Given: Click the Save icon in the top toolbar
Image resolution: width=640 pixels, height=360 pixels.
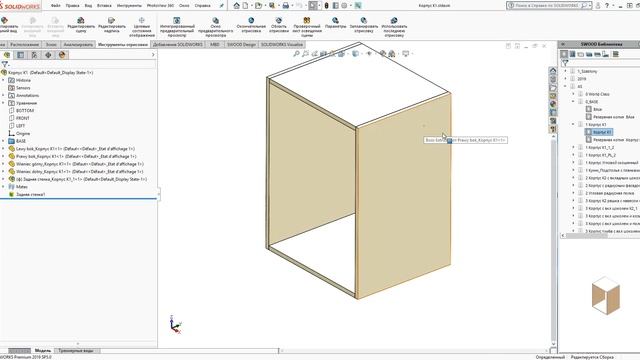Looking at the screenshot, I should click(x=272, y=6).
